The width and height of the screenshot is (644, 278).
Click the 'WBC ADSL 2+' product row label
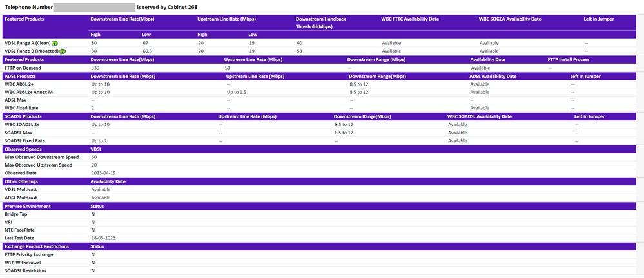20,84
